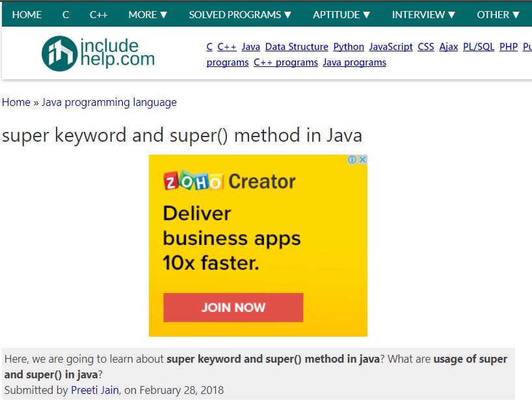Image resolution: width=532 pixels, height=416 pixels.
Task: Expand the MORE dropdown menu
Action: (x=148, y=14)
